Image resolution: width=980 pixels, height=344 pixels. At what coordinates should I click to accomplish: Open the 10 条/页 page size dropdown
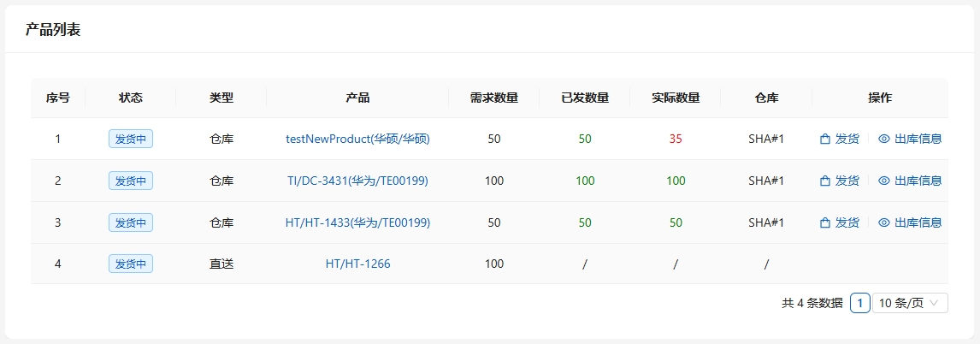pyautogui.click(x=910, y=303)
